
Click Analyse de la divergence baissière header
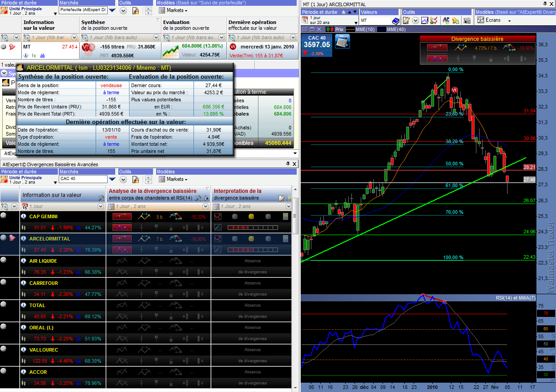(158, 194)
